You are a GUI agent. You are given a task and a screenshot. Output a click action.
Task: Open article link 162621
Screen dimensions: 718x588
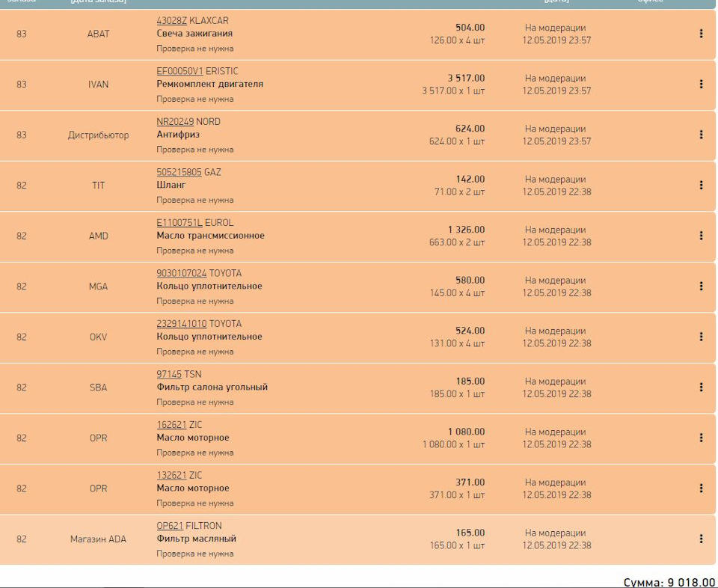click(x=172, y=425)
